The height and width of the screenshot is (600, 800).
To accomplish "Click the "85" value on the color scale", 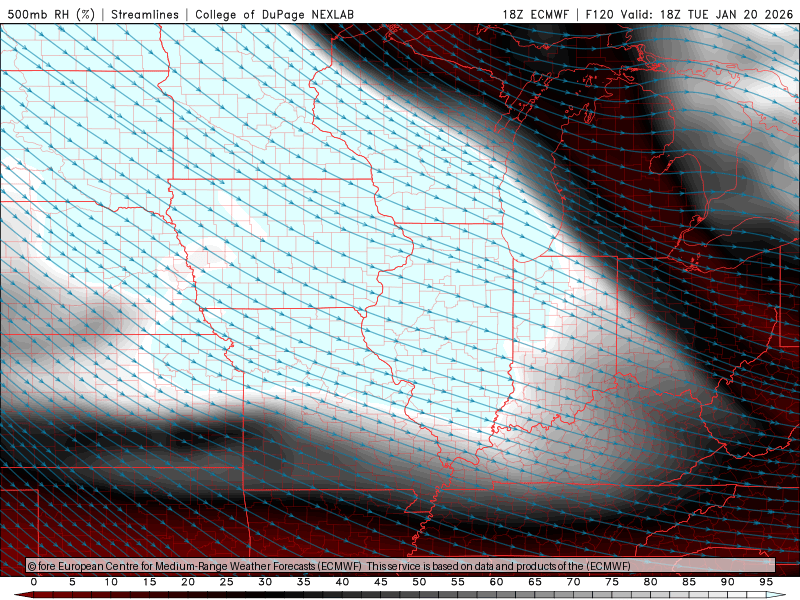I will point(689,582).
